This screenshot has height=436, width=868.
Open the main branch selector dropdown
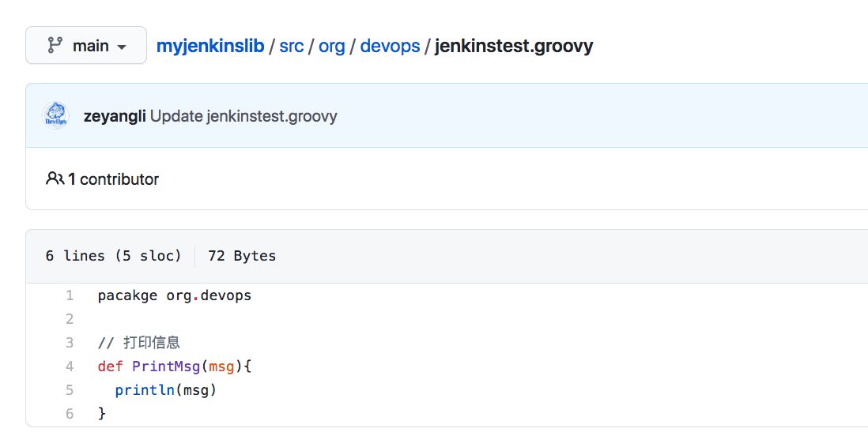[85, 46]
